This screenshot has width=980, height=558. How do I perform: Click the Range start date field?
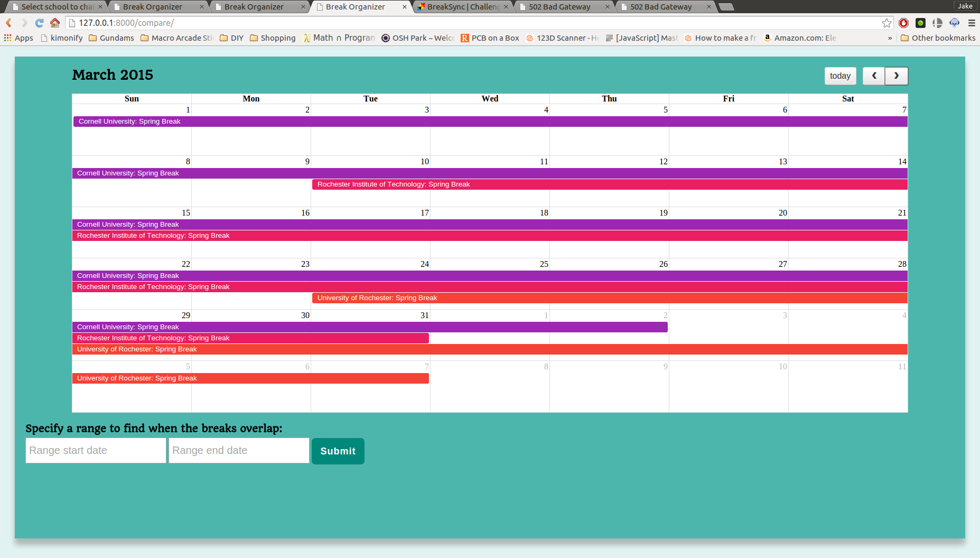point(96,451)
